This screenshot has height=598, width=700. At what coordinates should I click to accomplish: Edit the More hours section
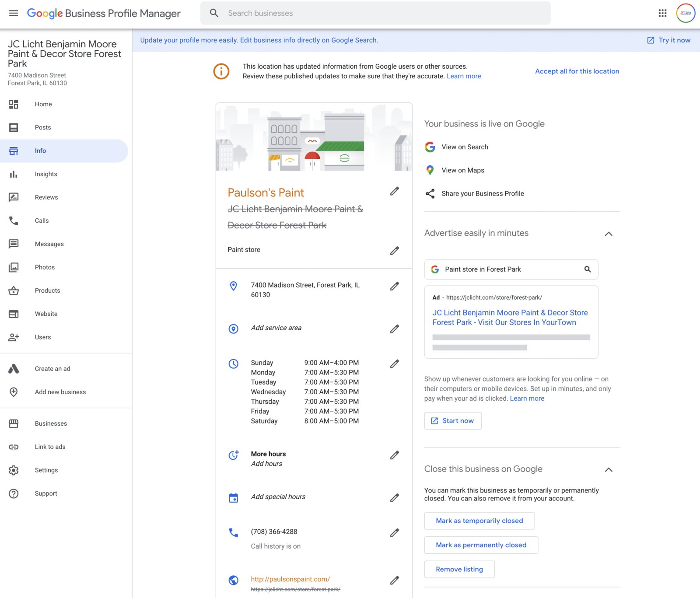pyautogui.click(x=395, y=455)
